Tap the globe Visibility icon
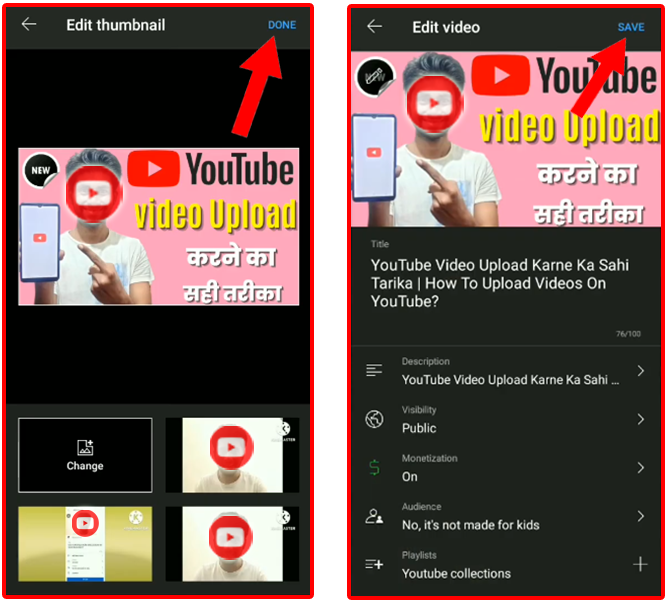 pyautogui.click(x=374, y=419)
